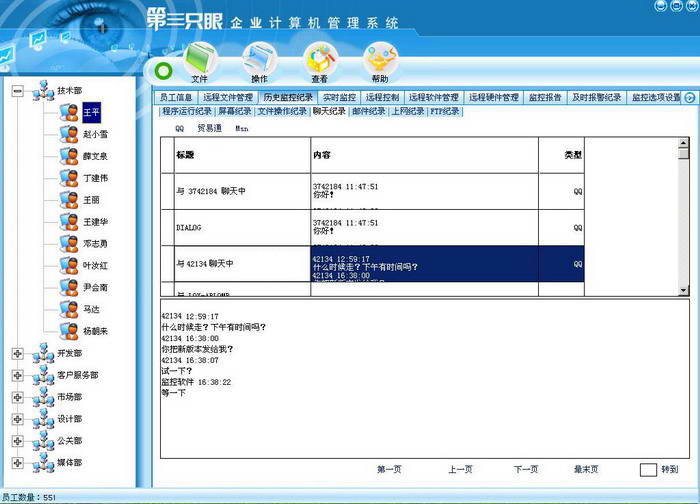Select employee 赵小雪's avatar icon
Image resolution: width=700 pixels, height=504 pixels.
(x=68, y=134)
